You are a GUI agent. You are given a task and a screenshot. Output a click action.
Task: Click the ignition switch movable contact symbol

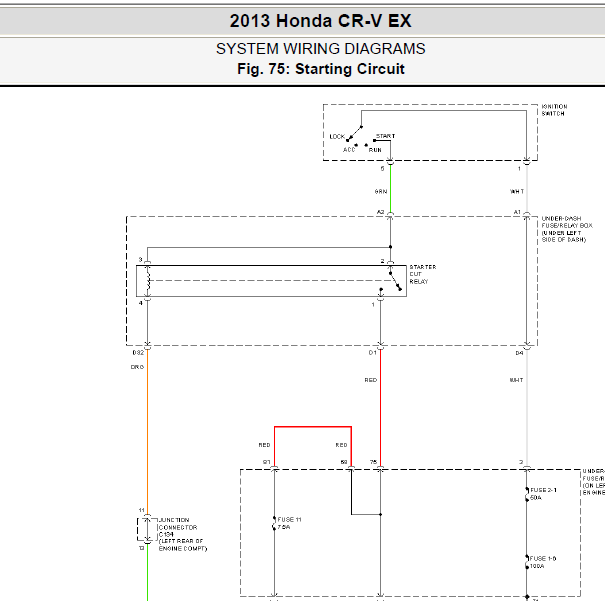click(354, 133)
